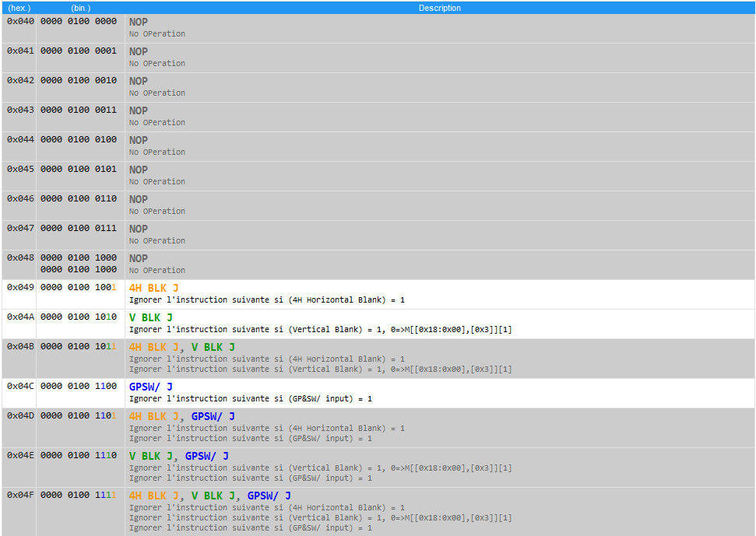The width and height of the screenshot is (756, 536).
Task: Click hex address 0x04F
Action: [x=21, y=495]
